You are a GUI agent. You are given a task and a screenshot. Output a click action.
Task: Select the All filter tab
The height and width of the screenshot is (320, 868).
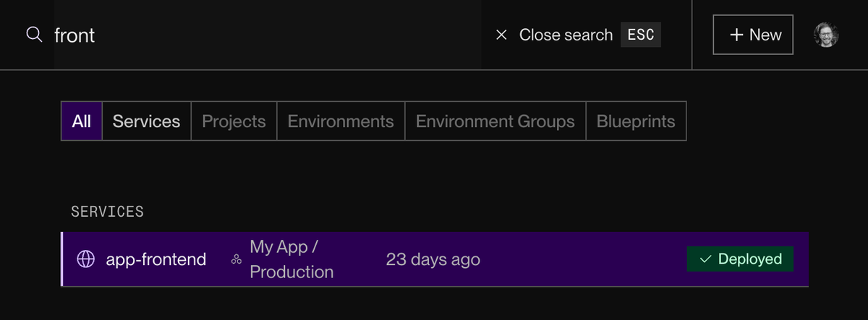pyautogui.click(x=82, y=121)
